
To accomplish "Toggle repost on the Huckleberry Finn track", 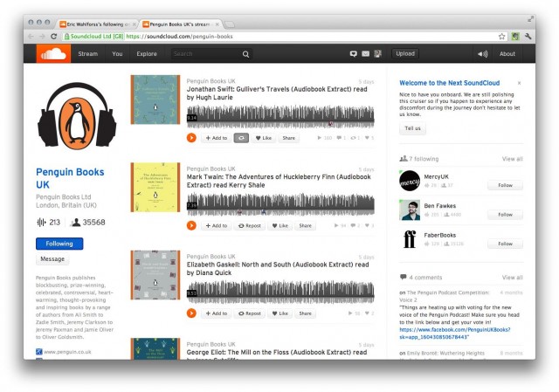I will pyautogui.click(x=250, y=225).
